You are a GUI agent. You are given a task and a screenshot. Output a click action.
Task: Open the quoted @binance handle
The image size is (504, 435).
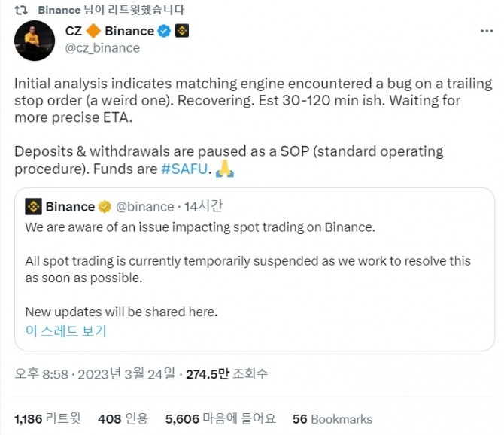click(144, 206)
